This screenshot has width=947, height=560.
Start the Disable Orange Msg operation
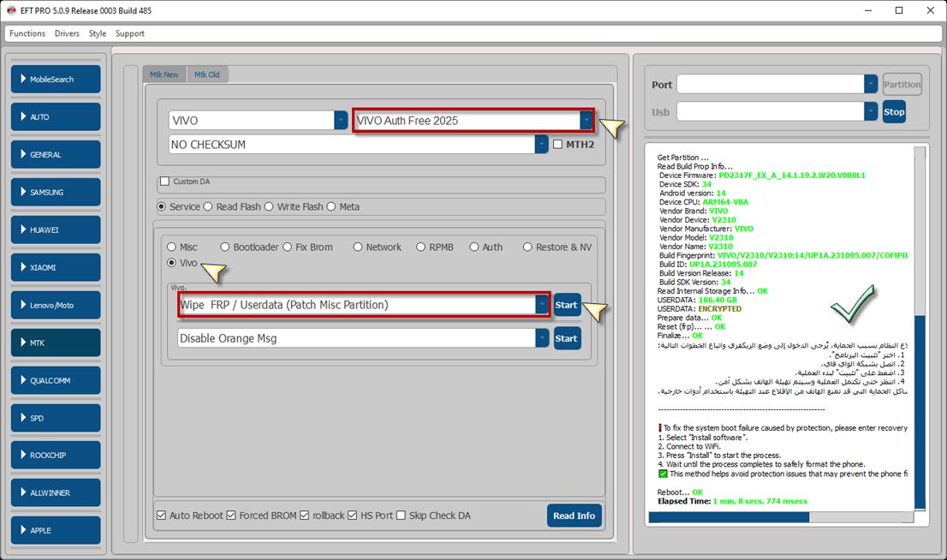[567, 338]
